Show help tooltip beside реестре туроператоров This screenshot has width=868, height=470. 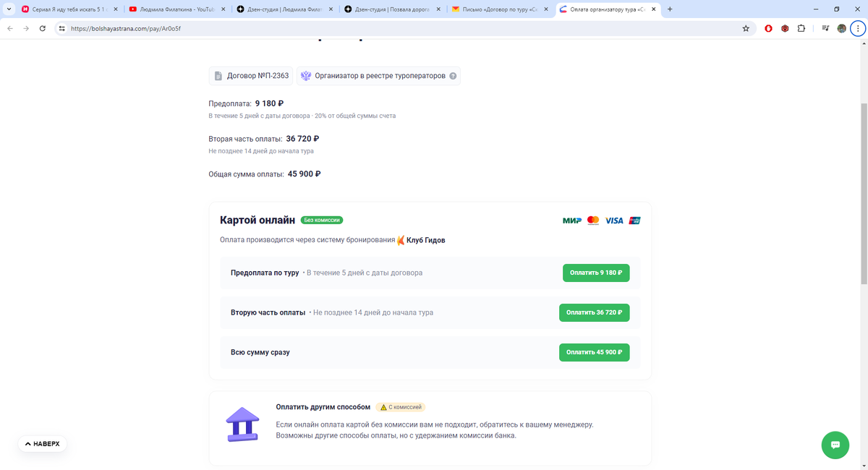tap(453, 76)
